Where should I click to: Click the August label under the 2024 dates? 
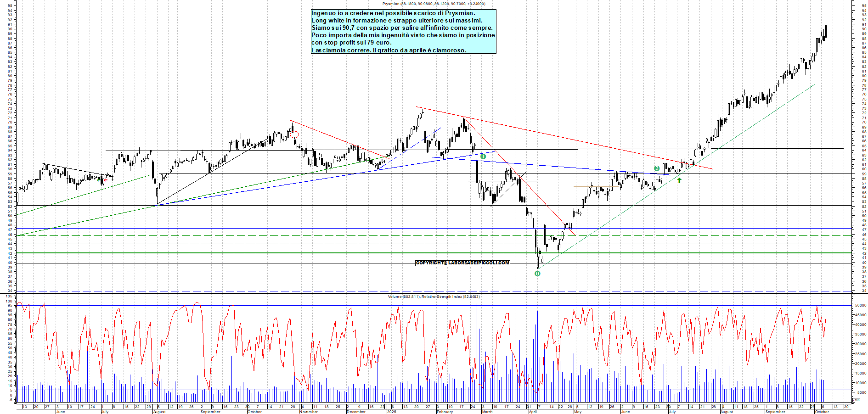159,412
